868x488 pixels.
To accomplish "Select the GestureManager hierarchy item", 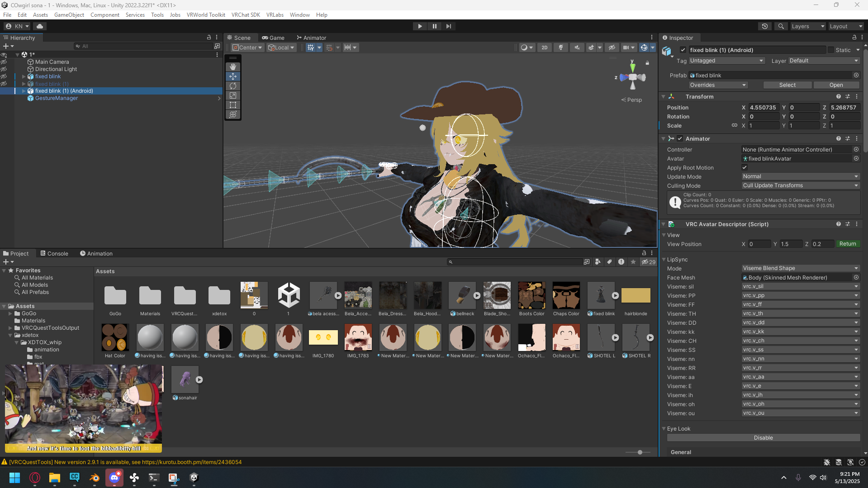I will (x=57, y=98).
